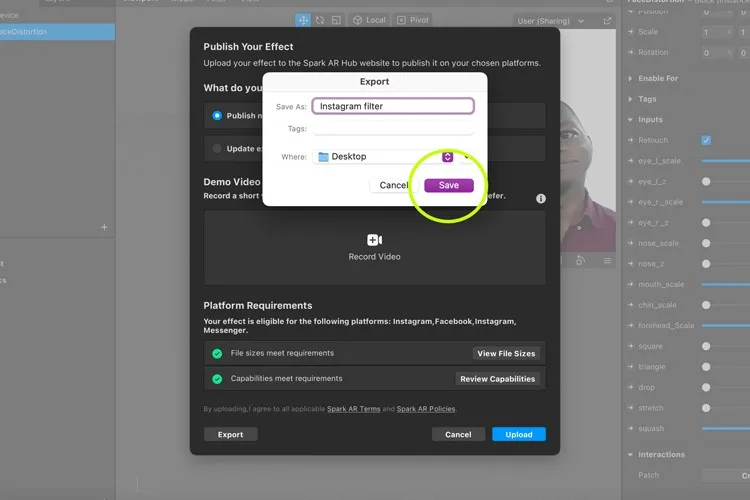Open the hamburger menu below the preview
The width and height of the screenshot is (750, 500).
607,260
